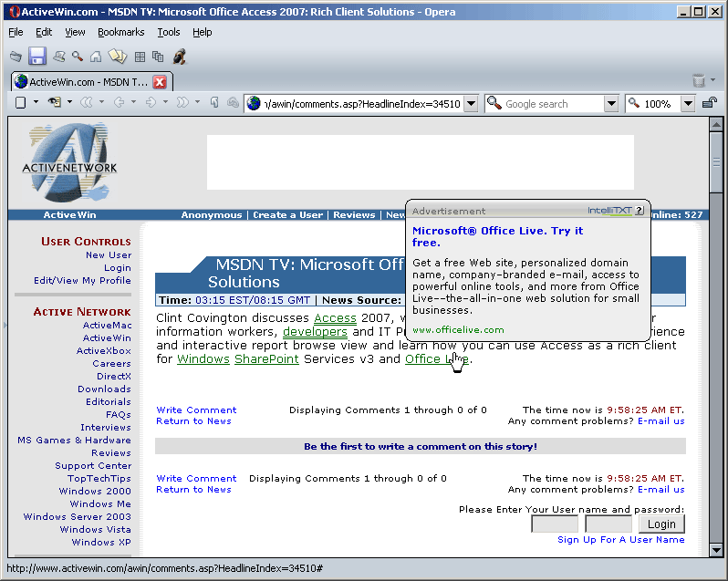Viewport: 728px width, 581px height.
Task: Open the Help menu
Action: (x=202, y=32)
